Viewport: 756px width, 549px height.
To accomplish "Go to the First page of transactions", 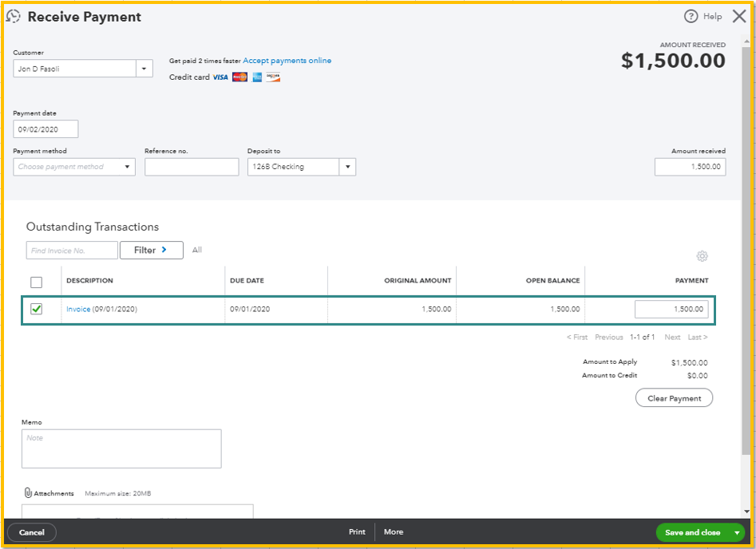I will tap(577, 337).
